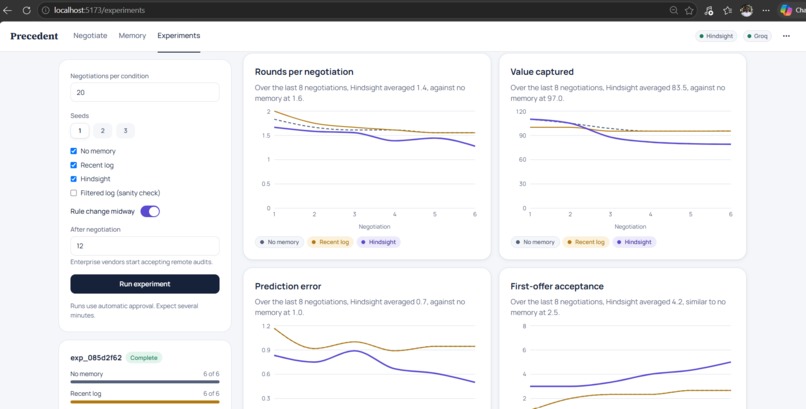This screenshot has width=806, height=409.
Task: Click the Negotiations per condition input field
Action: [145, 92]
